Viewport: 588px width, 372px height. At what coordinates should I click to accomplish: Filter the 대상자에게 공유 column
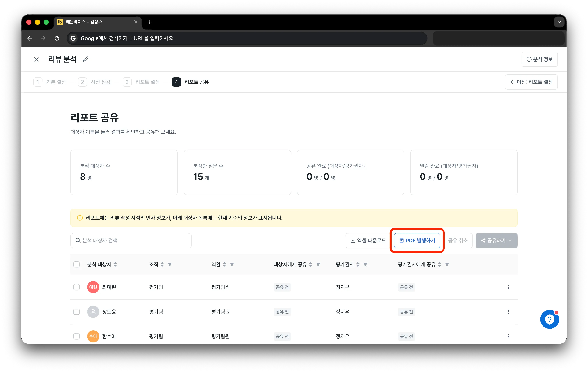click(x=318, y=264)
